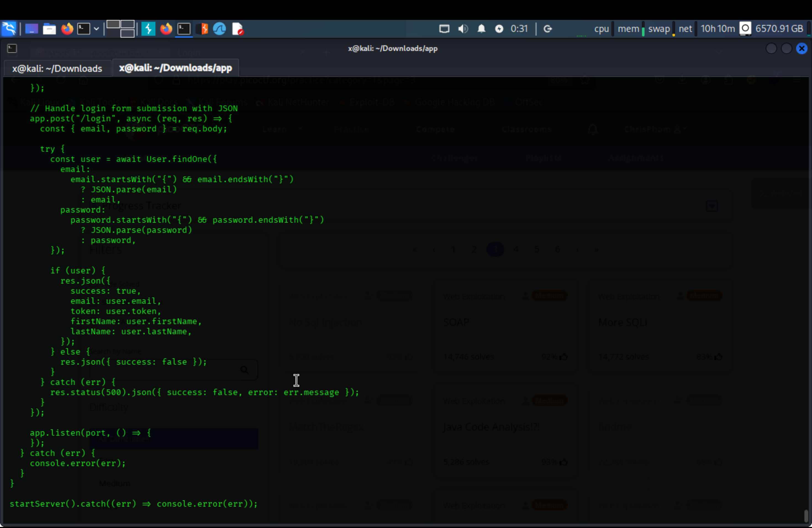Viewport: 812px width, 528px height.
Task: Click the terminal vertical scrollbar handle
Action: tap(806, 516)
